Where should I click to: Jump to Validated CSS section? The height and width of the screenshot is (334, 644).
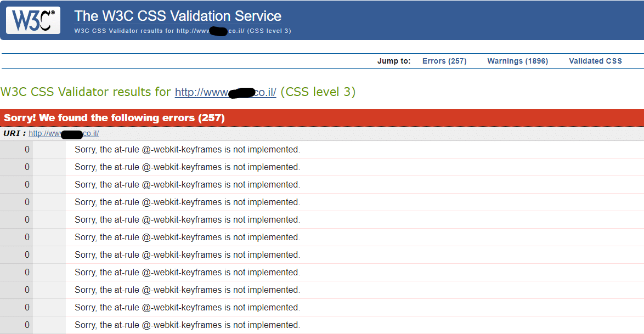[x=595, y=61]
